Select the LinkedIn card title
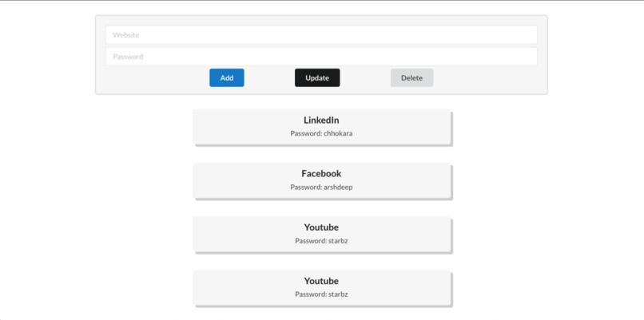The image size is (644, 320). click(x=321, y=120)
